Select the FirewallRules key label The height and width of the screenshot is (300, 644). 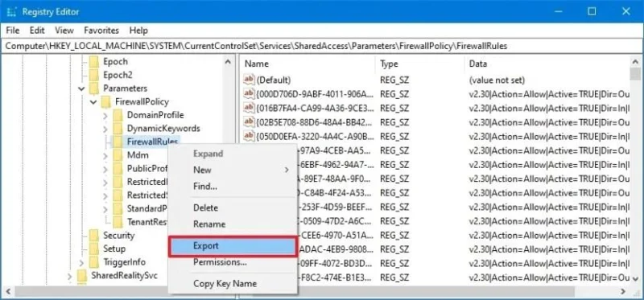click(152, 142)
